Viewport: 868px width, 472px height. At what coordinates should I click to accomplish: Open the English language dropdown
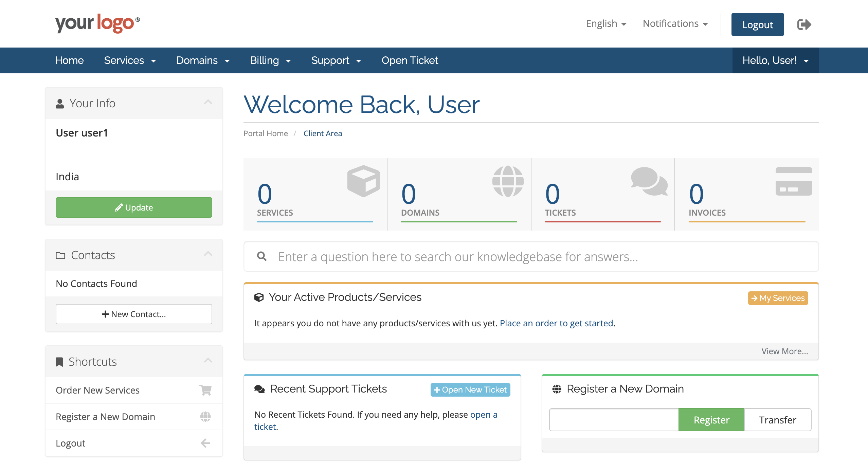click(x=606, y=24)
